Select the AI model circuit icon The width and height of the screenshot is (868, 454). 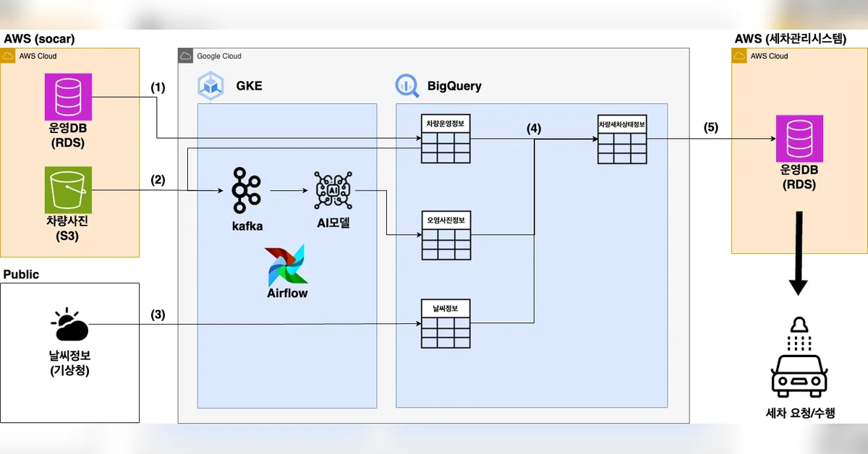[x=333, y=190]
